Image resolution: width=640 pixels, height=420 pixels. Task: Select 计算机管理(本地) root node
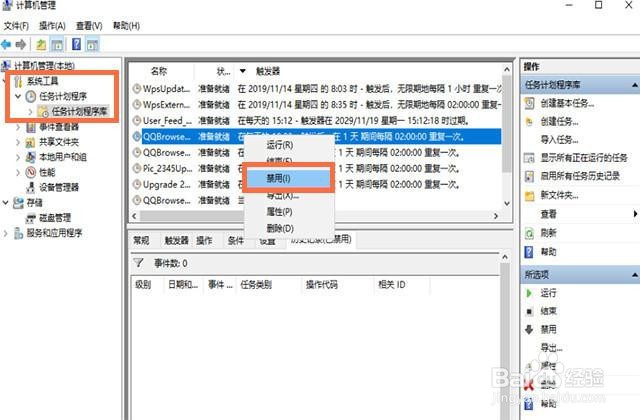[x=44, y=65]
